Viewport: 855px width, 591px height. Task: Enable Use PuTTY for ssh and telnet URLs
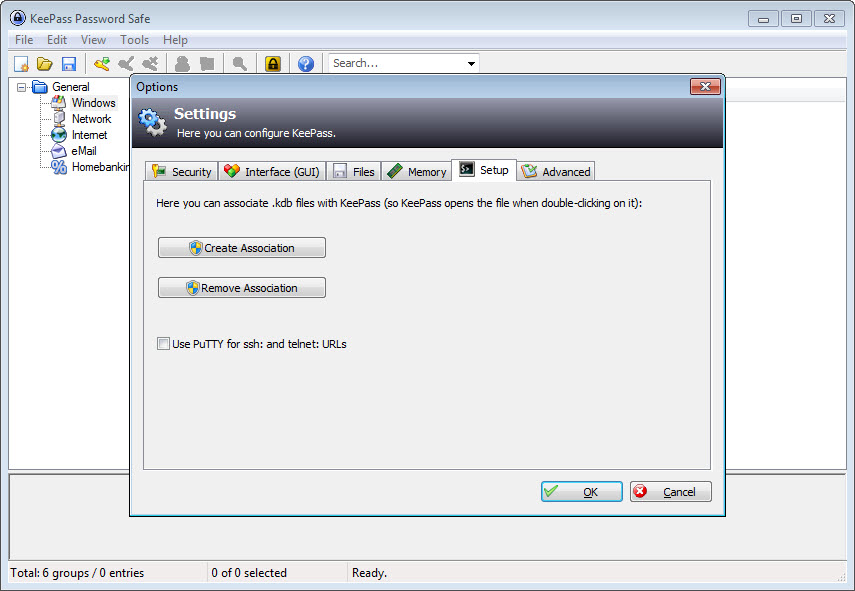[x=163, y=343]
